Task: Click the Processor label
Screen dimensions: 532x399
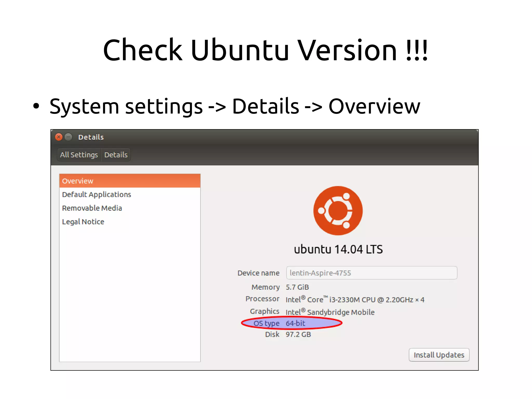Action: (x=262, y=299)
